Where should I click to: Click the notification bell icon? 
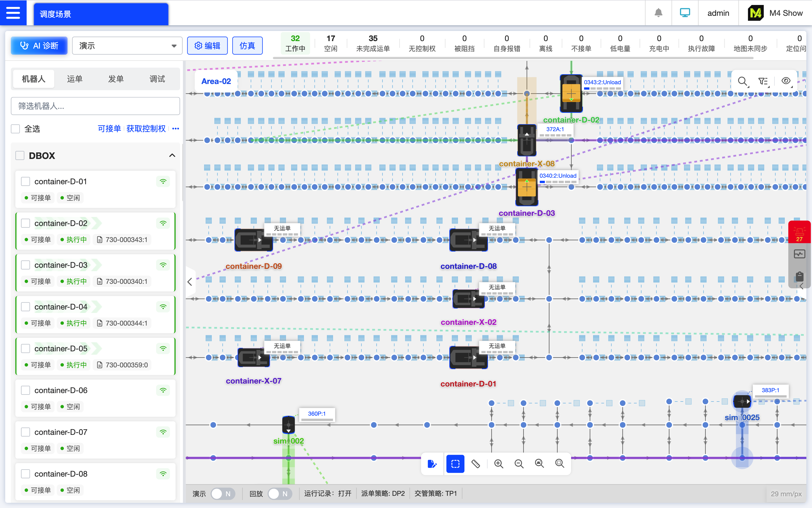click(658, 13)
